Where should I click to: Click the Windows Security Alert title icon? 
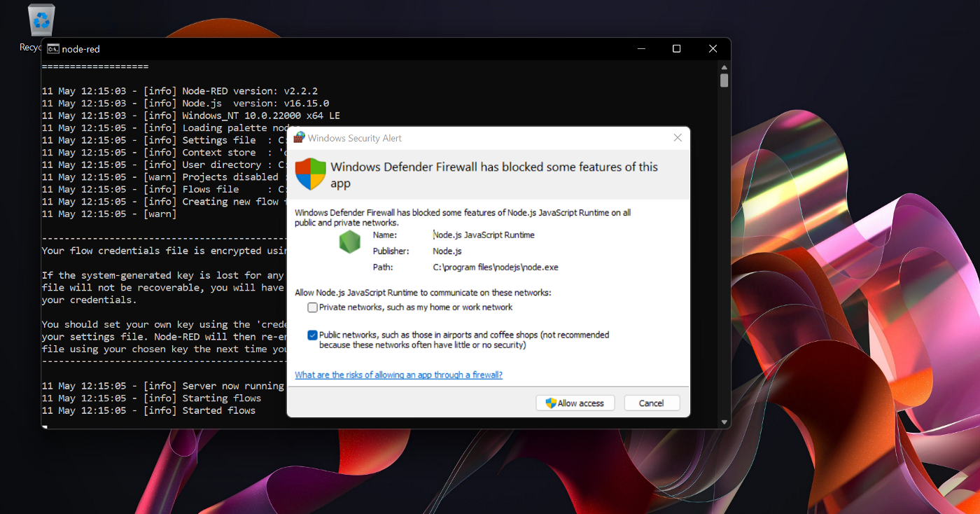tap(300, 138)
